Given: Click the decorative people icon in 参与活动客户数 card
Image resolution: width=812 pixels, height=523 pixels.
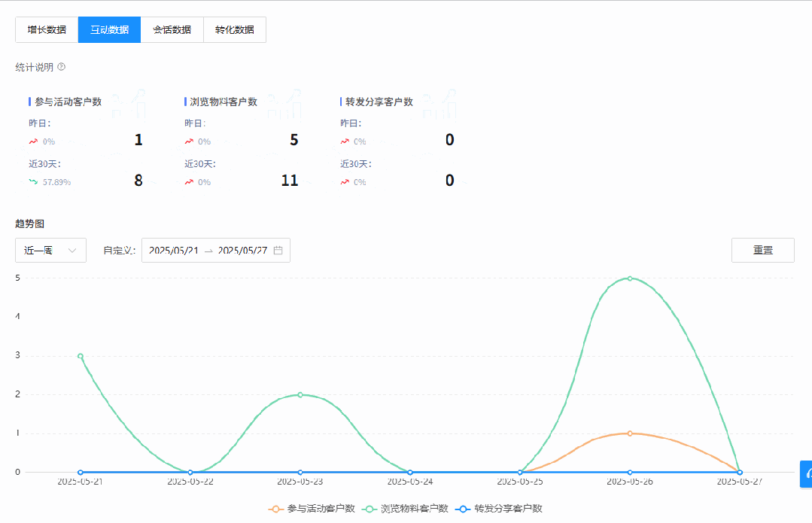Looking at the screenshot, I should (x=129, y=105).
